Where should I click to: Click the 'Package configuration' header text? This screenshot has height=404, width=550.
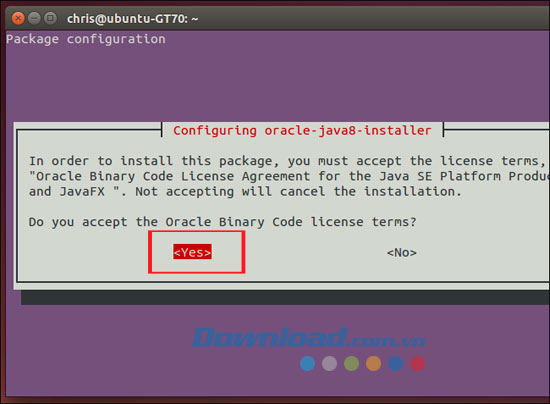(x=86, y=39)
